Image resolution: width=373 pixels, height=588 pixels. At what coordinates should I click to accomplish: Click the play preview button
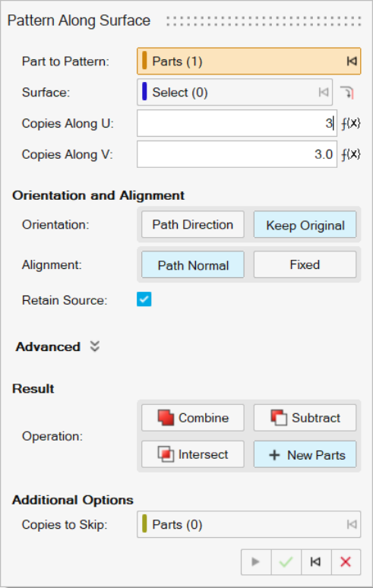coord(256,561)
